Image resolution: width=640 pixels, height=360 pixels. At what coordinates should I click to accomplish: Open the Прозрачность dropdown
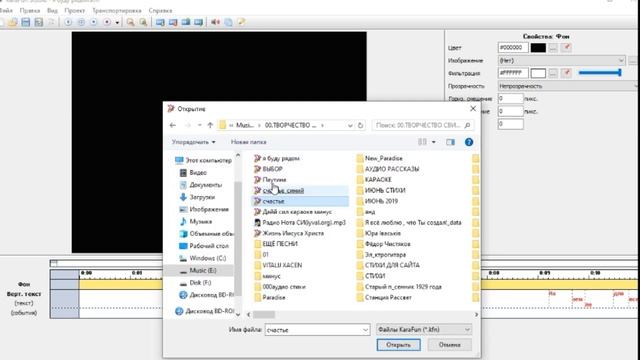tap(568, 86)
